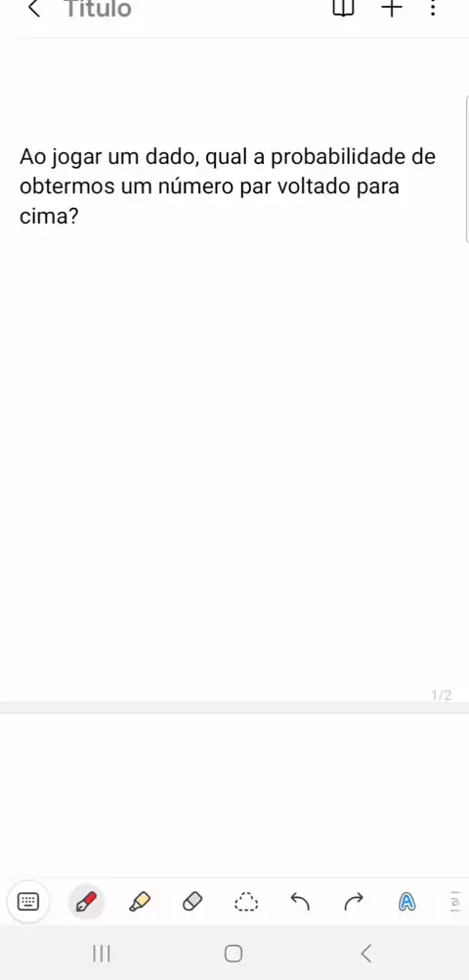Open the three-dot more options menu

[433, 8]
